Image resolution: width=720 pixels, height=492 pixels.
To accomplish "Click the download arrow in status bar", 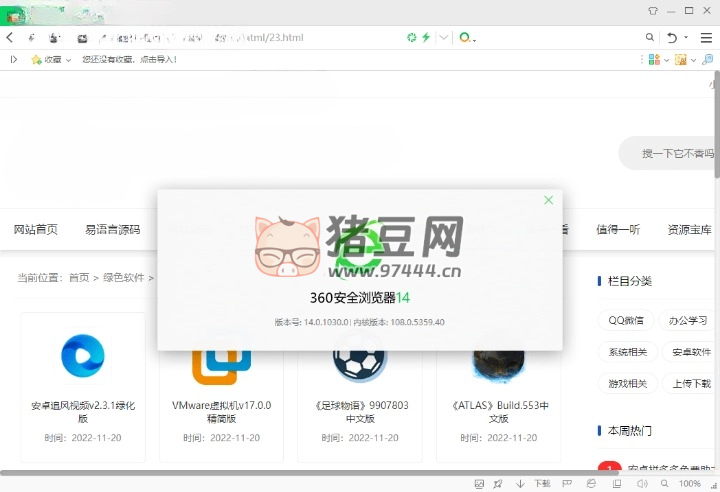I will [x=520, y=484].
